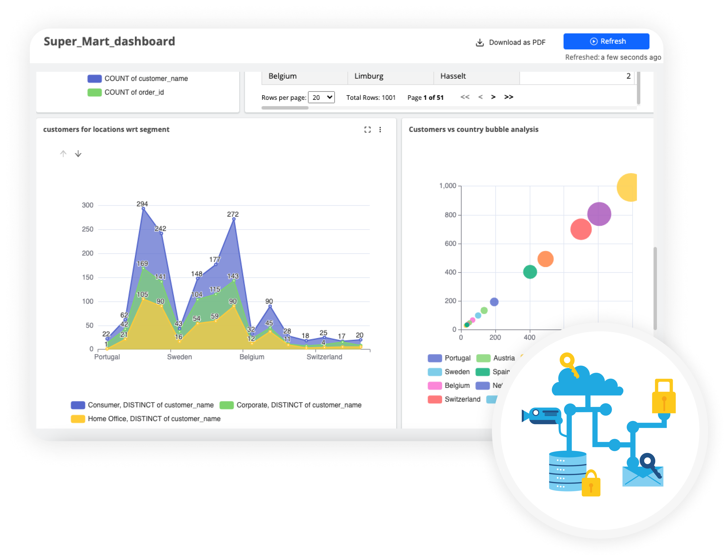Go to the next table page (>)
The image size is (728, 560).
493,97
